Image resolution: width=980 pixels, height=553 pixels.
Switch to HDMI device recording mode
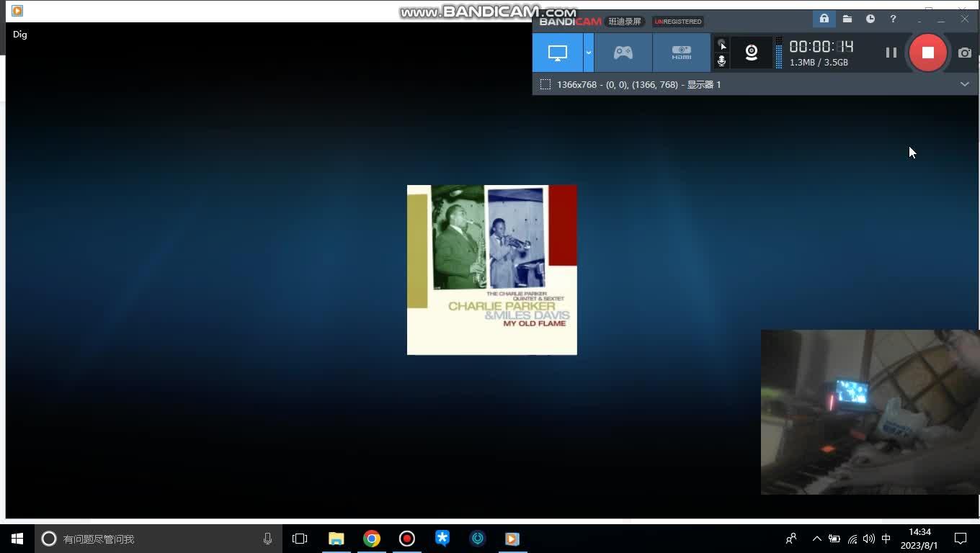pyautogui.click(x=682, y=53)
